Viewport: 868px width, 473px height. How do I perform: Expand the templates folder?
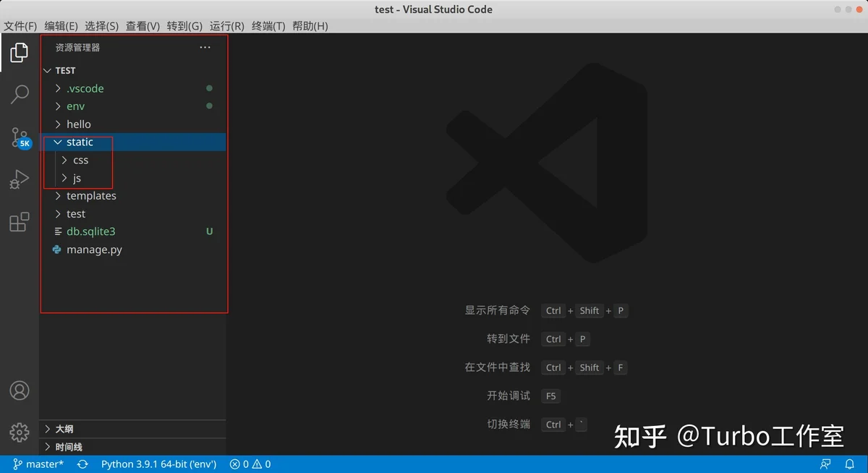tap(134, 196)
